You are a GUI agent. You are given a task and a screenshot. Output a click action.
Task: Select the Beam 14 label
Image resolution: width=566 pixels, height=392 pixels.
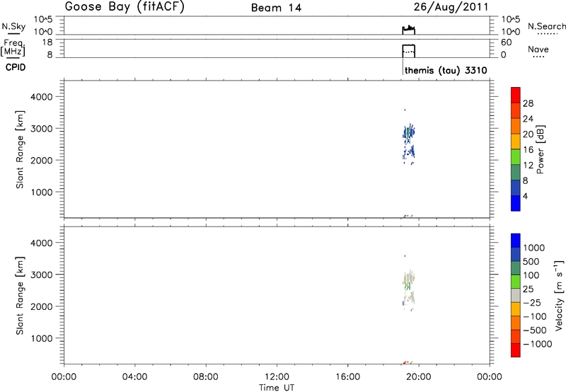pyautogui.click(x=275, y=8)
